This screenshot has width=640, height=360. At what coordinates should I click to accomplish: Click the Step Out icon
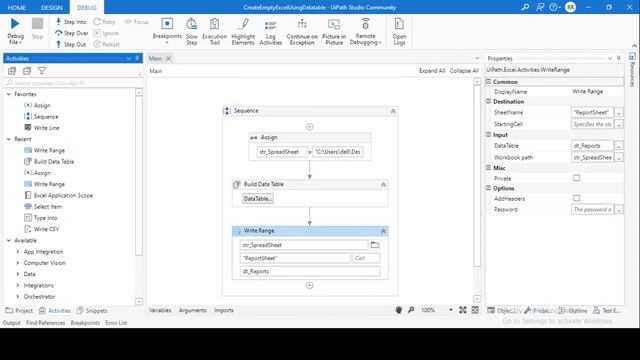coord(58,44)
